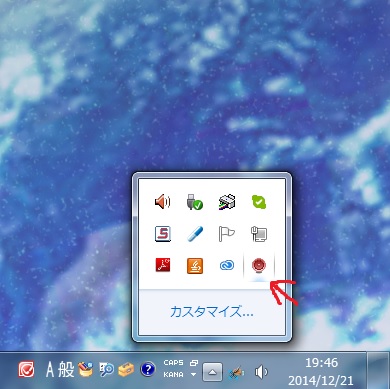
Task: Click the red S tray icon
Action: coord(163,234)
